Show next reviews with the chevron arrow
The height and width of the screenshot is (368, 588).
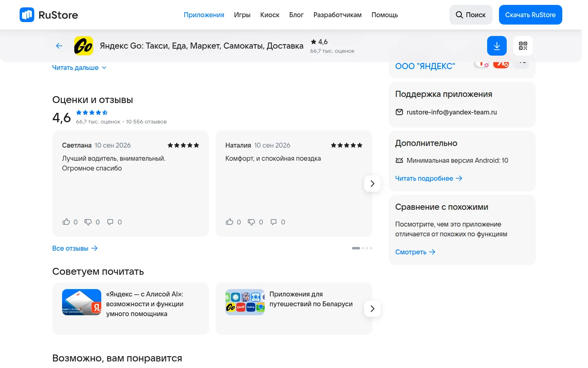[x=372, y=184]
